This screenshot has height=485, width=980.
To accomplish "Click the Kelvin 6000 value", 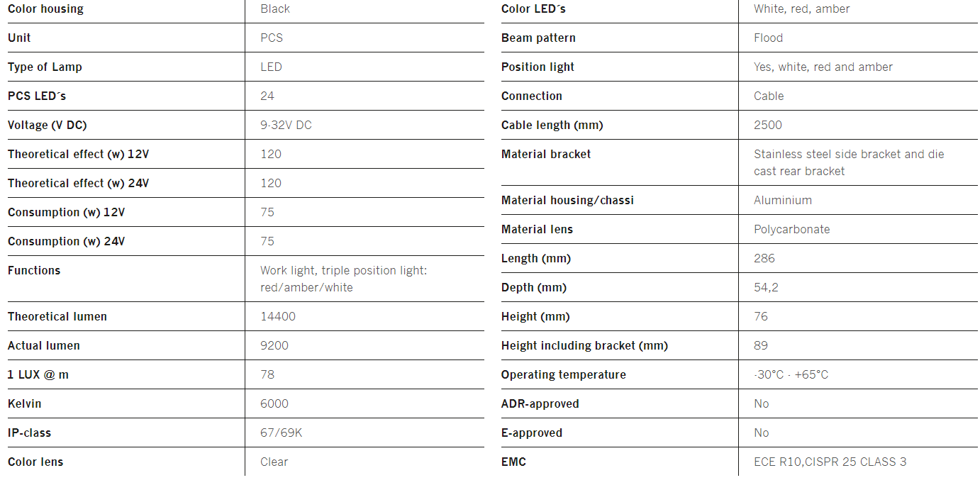I will click(x=274, y=403).
